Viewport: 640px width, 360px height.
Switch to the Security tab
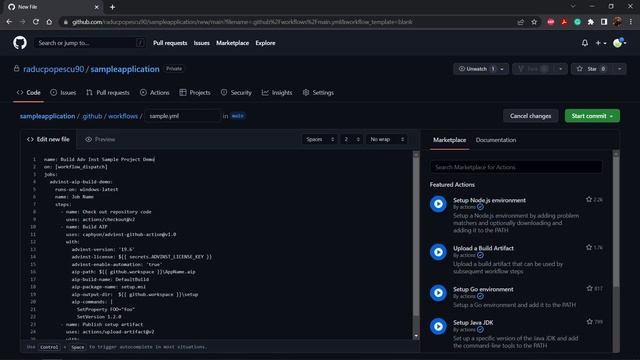pos(236,93)
